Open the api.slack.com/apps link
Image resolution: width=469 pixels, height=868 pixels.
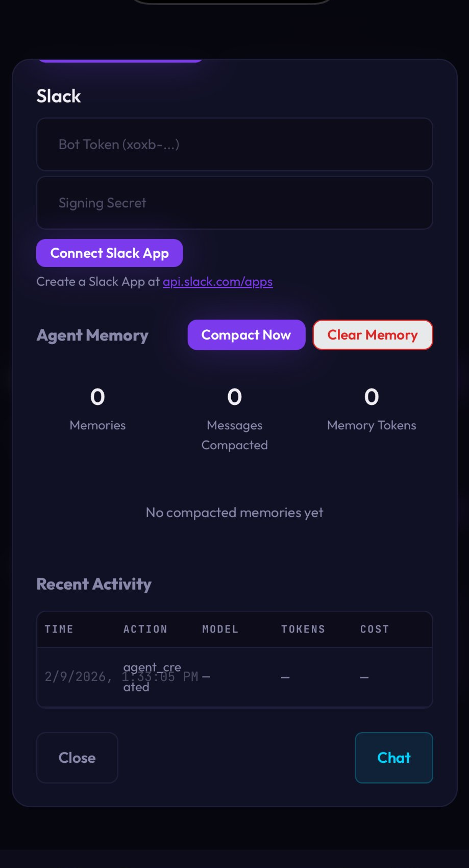point(217,281)
